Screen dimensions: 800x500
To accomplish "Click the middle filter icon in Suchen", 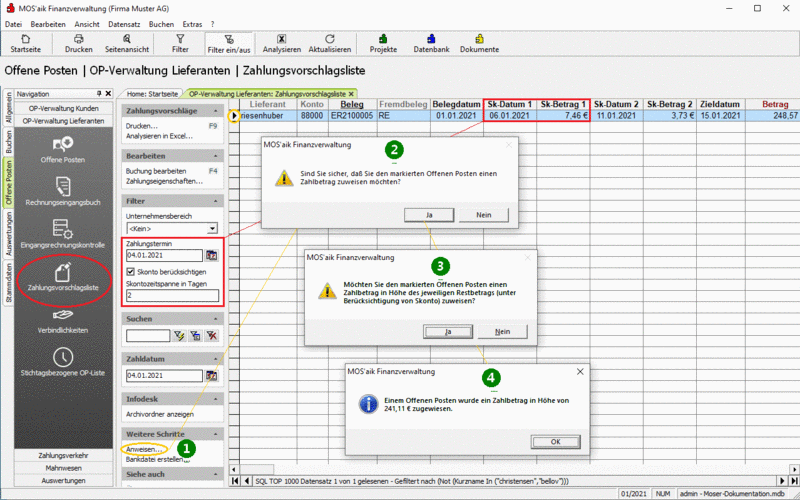I will 195,335.
